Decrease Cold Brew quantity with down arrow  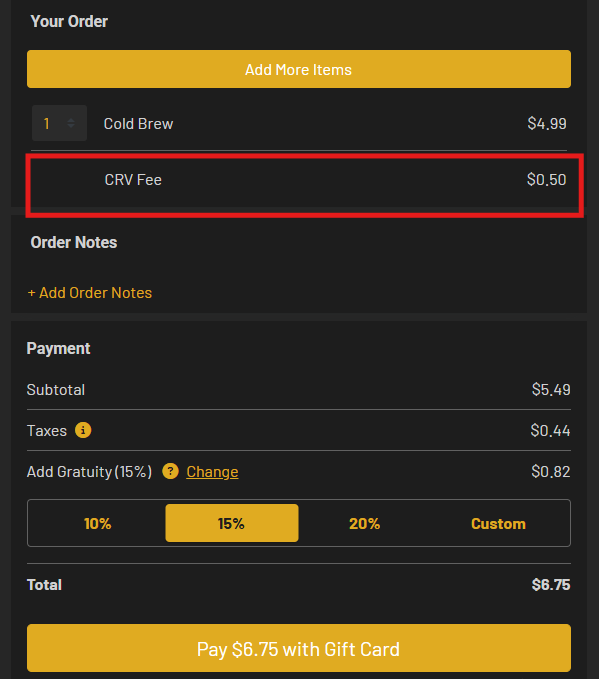coord(71,126)
